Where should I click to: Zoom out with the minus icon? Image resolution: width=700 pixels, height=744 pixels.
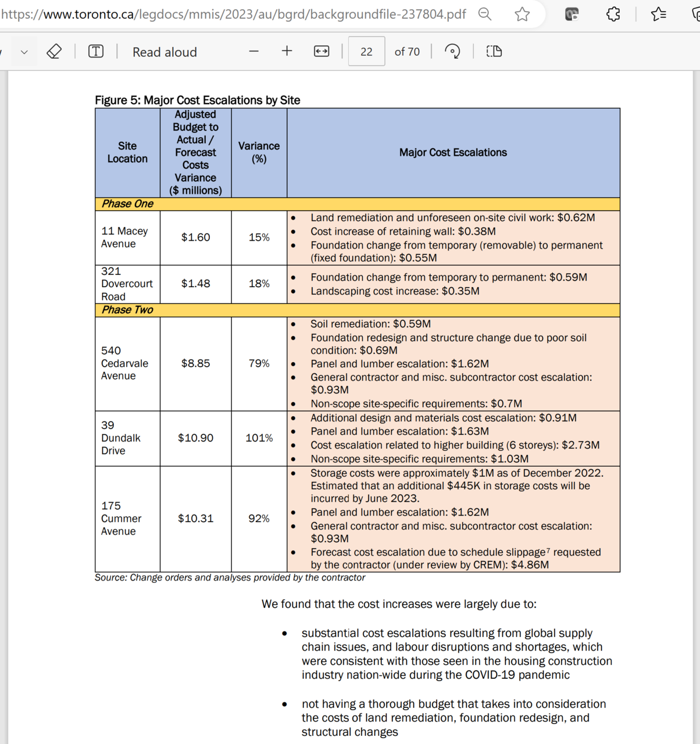point(253,52)
